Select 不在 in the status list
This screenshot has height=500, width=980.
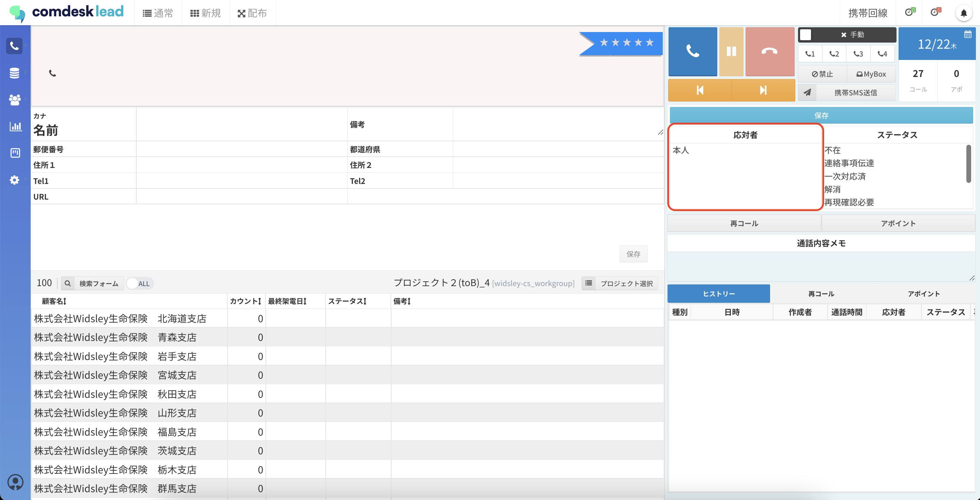tap(832, 150)
